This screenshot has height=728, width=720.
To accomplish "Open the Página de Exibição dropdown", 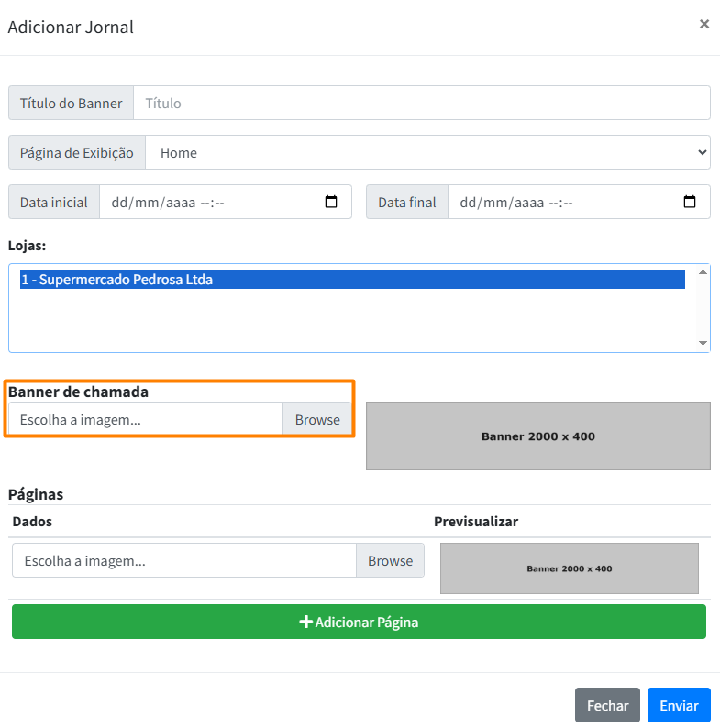I will point(427,153).
